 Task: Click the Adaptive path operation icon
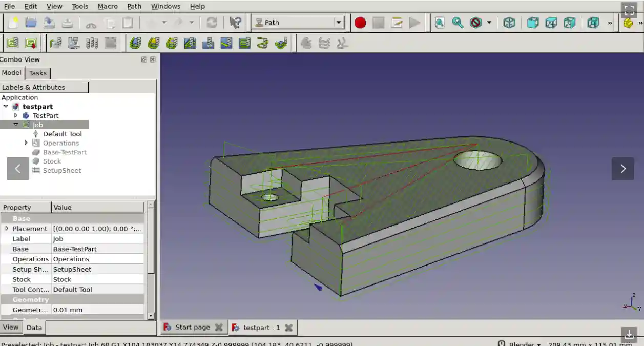click(281, 43)
